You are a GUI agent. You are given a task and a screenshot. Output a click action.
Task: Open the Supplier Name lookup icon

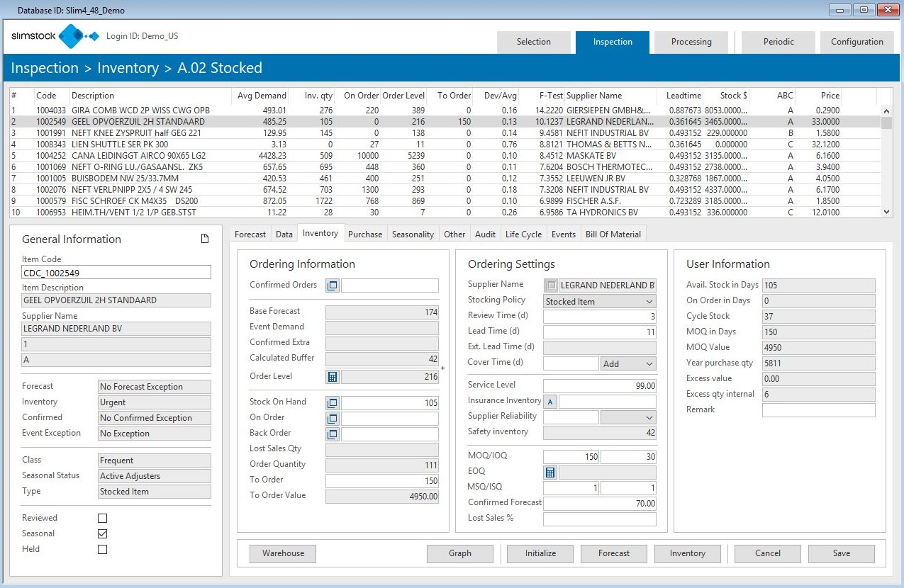[550, 285]
